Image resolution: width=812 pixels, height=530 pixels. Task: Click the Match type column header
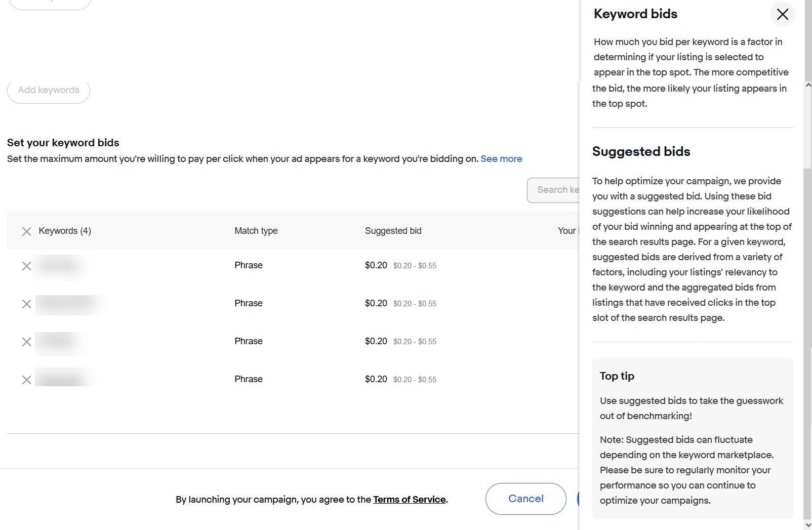tap(256, 231)
